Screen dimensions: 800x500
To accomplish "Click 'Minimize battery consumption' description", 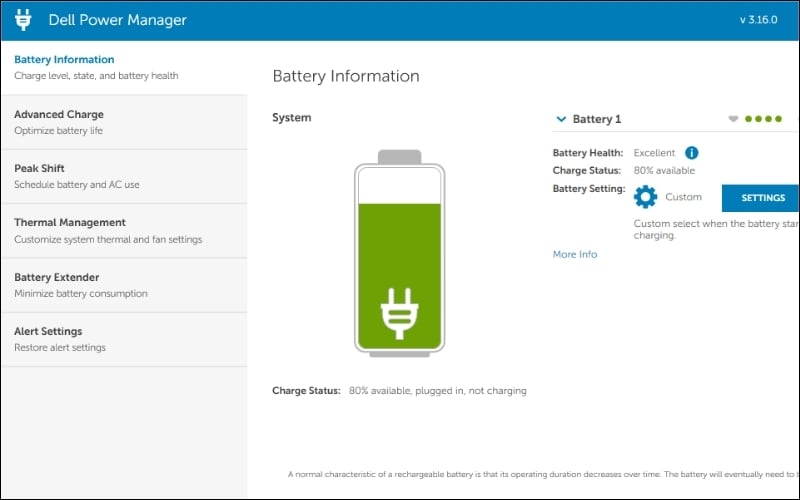I will pyautogui.click(x=81, y=293).
